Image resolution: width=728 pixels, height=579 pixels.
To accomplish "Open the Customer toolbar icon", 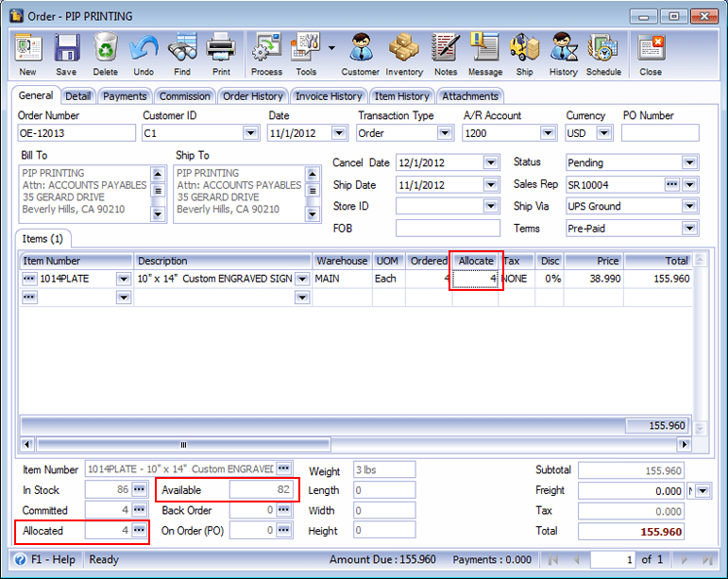I will pos(361,47).
